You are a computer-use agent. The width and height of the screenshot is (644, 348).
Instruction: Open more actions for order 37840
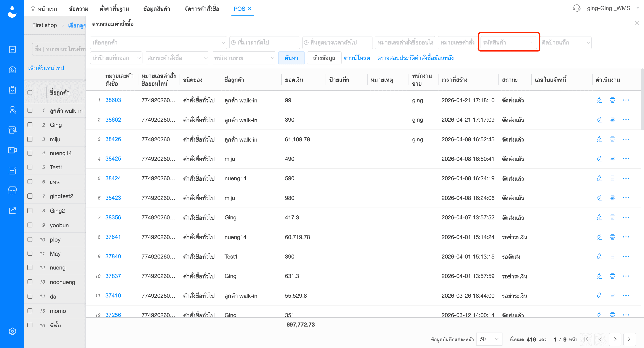pyautogui.click(x=626, y=256)
